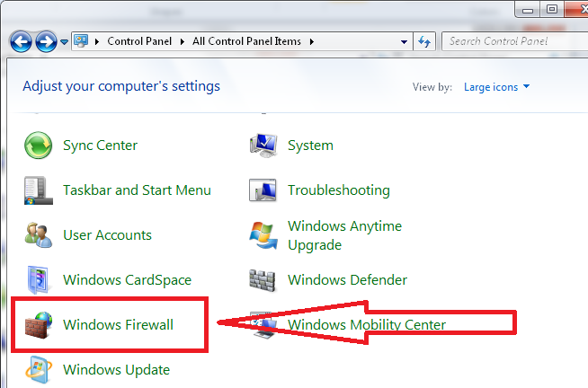
Task: Click the Taskbar and Start Menu icon
Action: 39,190
